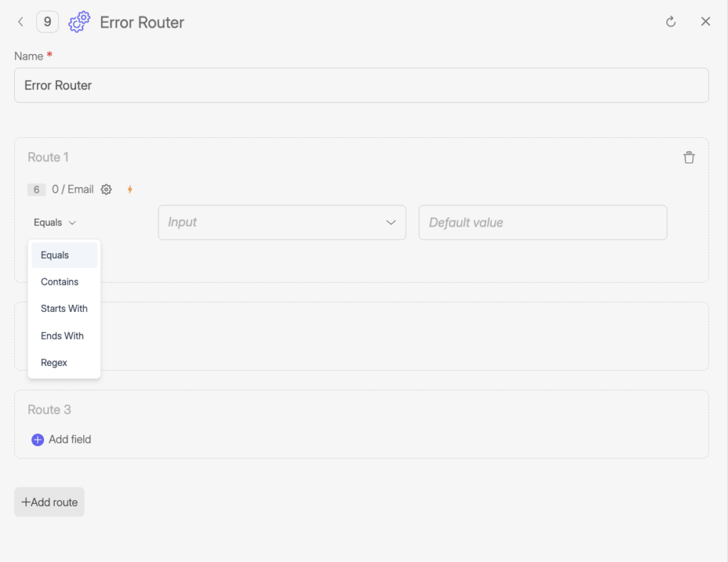728x562 pixels.
Task: Delete Route 1 using the trash icon
Action: coord(688,157)
